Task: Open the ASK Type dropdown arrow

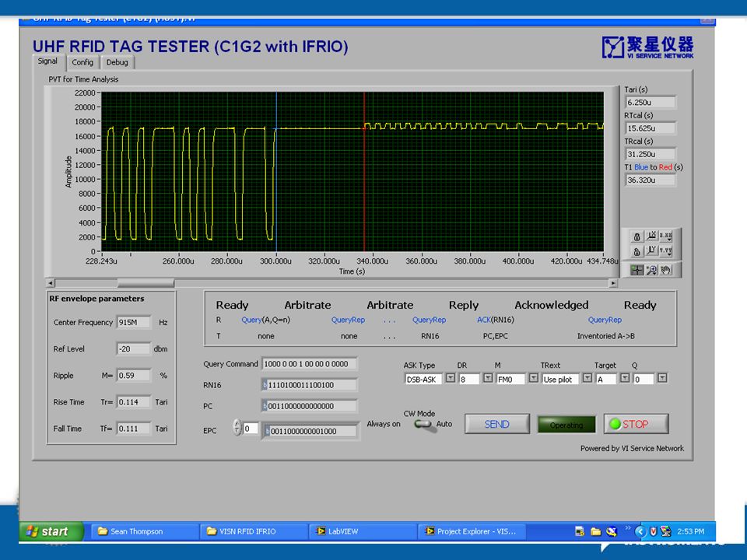Action: [451, 378]
